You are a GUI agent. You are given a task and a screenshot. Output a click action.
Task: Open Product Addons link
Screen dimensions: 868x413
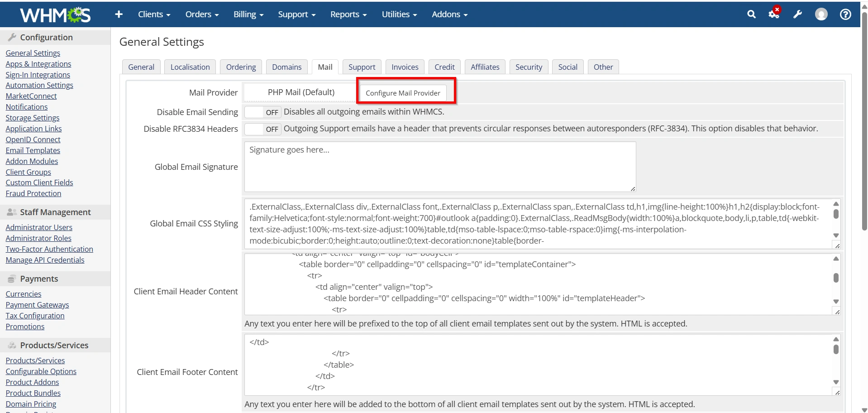(32, 382)
